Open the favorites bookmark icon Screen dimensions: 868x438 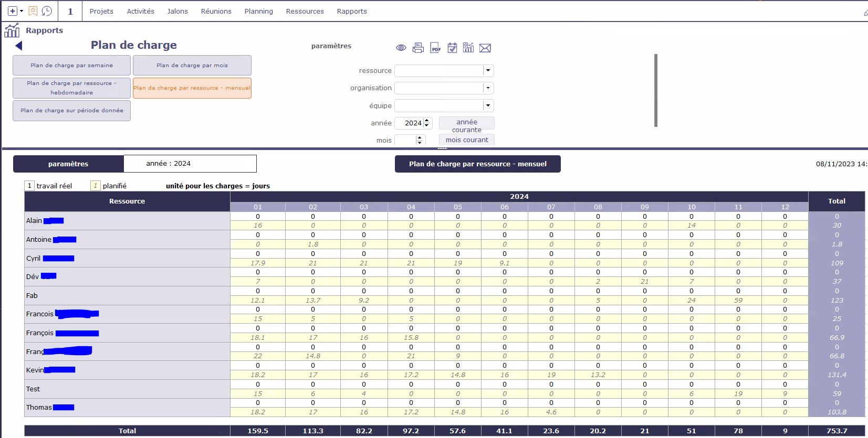(x=33, y=11)
